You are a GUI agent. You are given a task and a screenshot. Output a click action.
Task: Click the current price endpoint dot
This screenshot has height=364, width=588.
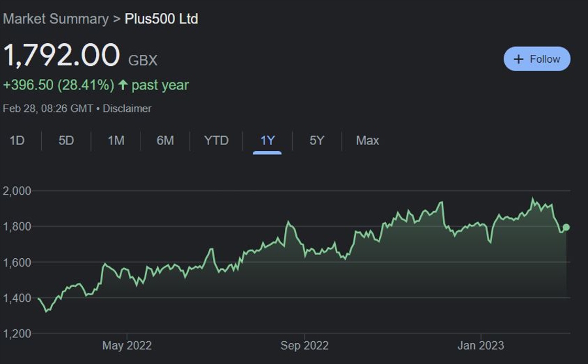566,227
